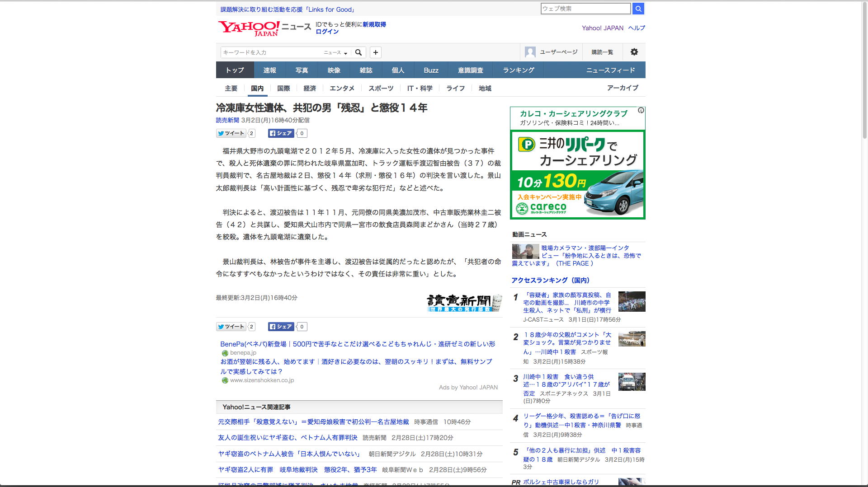Click the ログイン link

[x=327, y=32]
